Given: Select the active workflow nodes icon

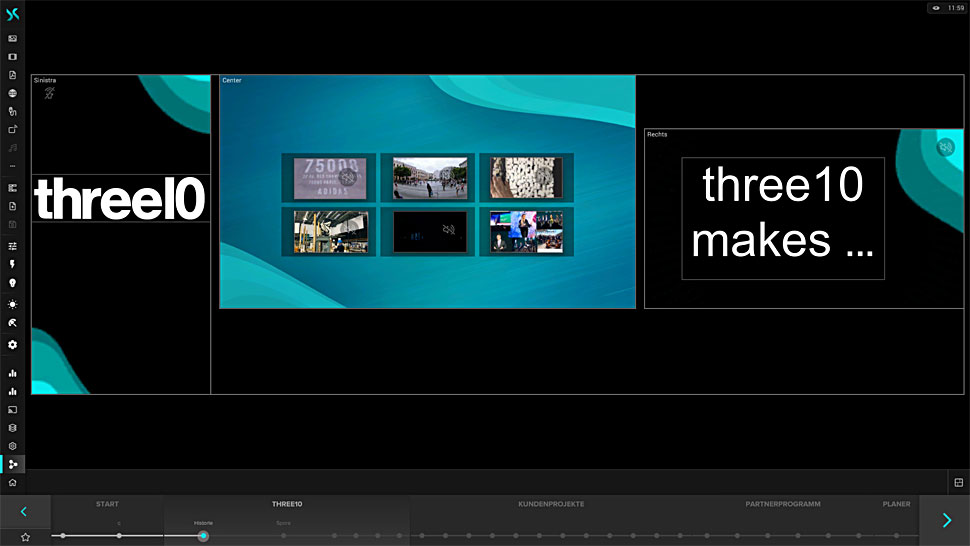Looking at the screenshot, I should click(x=12, y=464).
